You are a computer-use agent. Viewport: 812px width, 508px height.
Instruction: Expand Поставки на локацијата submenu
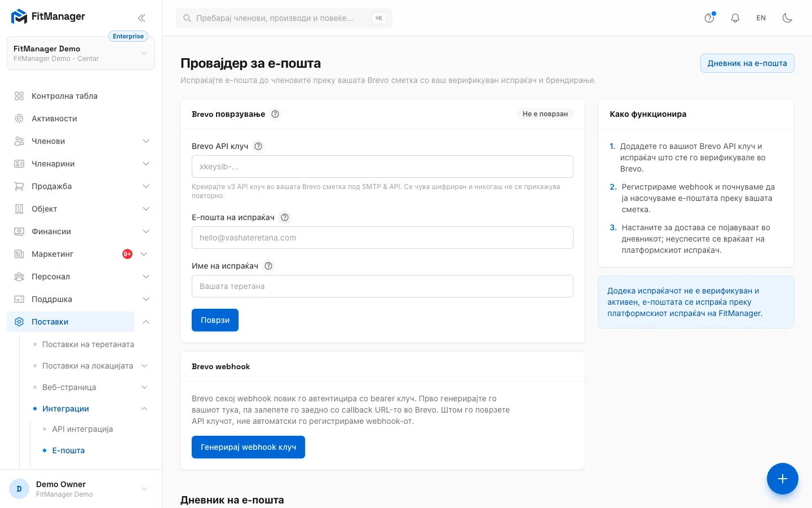click(x=144, y=366)
